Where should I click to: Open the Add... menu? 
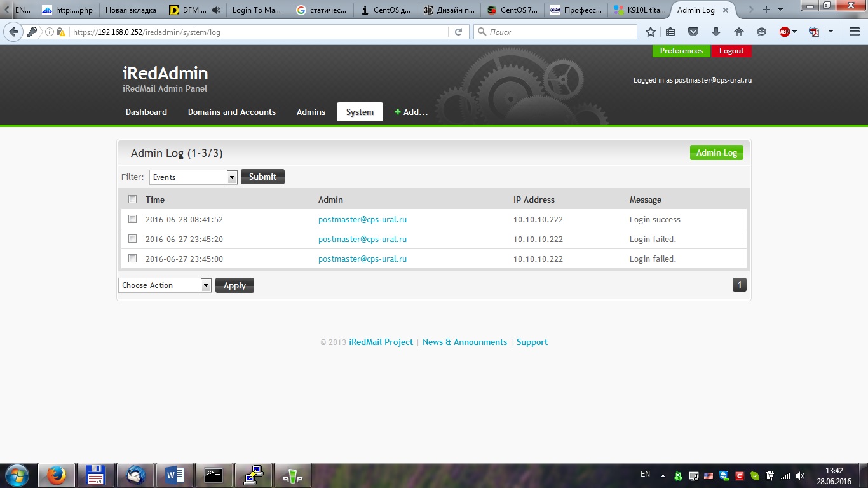(x=411, y=112)
